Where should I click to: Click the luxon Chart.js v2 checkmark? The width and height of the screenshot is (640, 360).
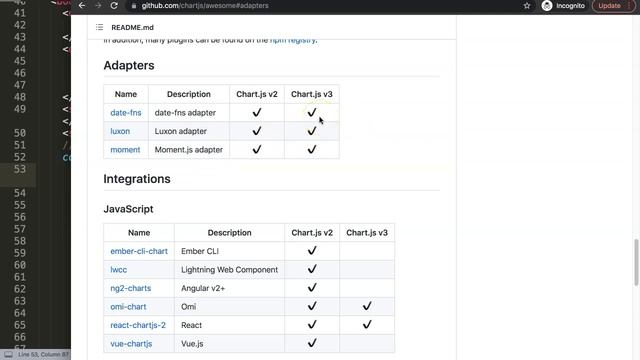[x=257, y=131]
